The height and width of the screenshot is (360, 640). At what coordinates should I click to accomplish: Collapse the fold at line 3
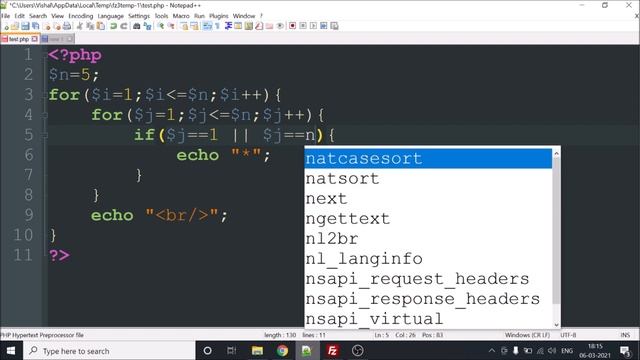click(44, 96)
